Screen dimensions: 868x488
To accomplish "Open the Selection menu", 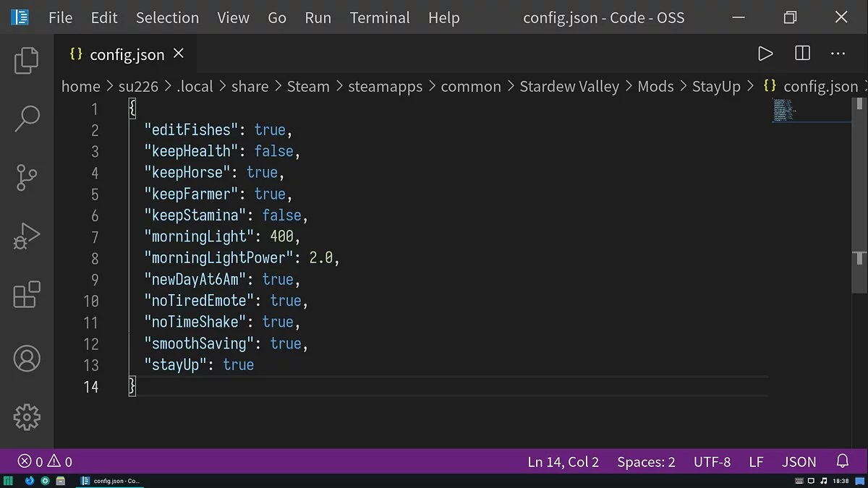I will 167,17.
